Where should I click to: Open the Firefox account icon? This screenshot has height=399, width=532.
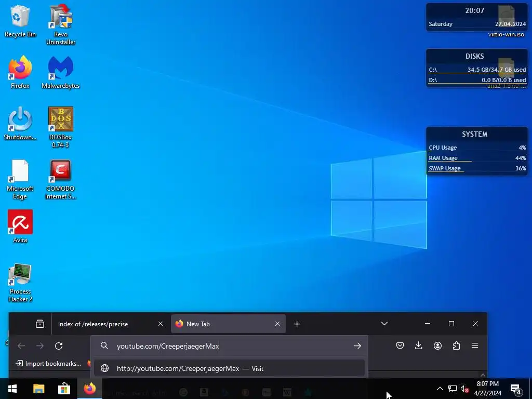[437, 345]
